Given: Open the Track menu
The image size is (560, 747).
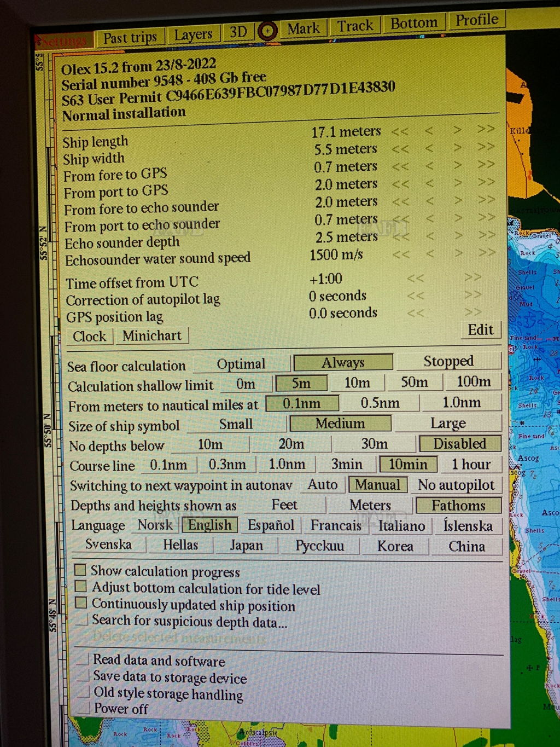Looking at the screenshot, I should click(355, 26).
